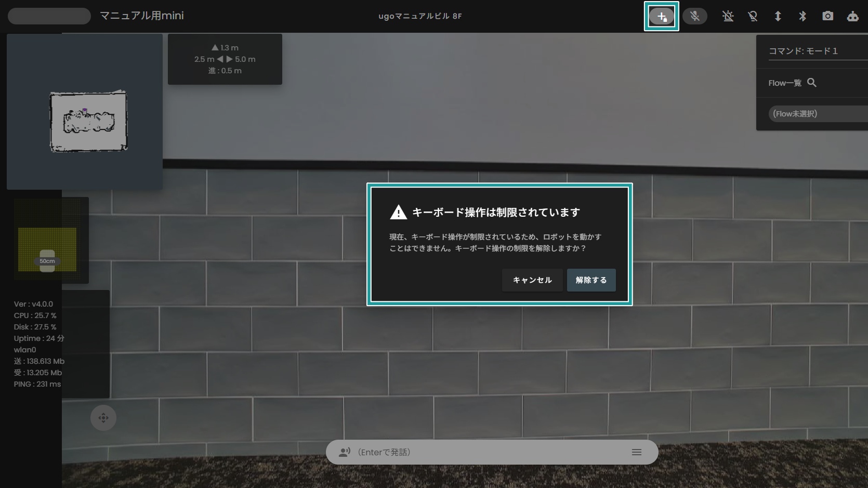Image resolution: width=868 pixels, height=488 pixels.
Task: Open the robot status icon
Action: pos(852,16)
